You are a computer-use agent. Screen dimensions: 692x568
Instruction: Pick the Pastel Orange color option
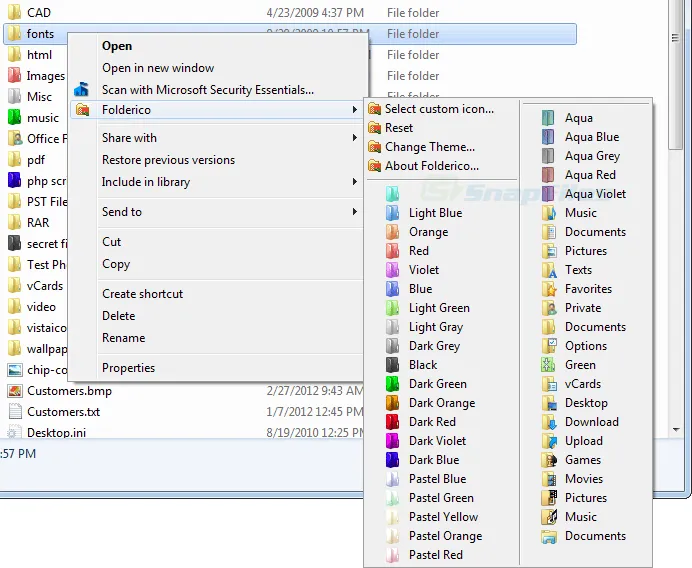[x=445, y=535]
